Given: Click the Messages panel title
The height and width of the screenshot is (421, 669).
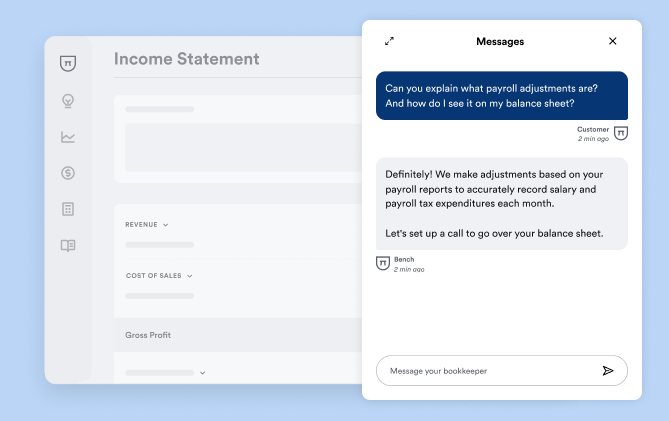Looking at the screenshot, I should (x=500, y=41).
